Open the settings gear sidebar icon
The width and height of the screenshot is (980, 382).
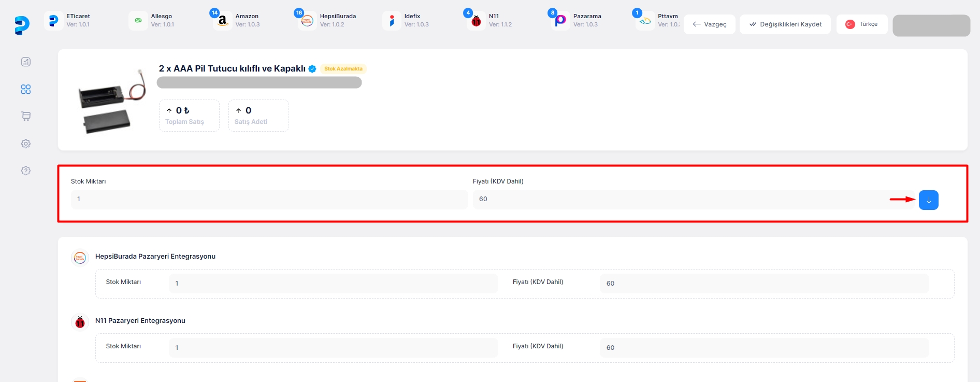click(x=26, y=144)
